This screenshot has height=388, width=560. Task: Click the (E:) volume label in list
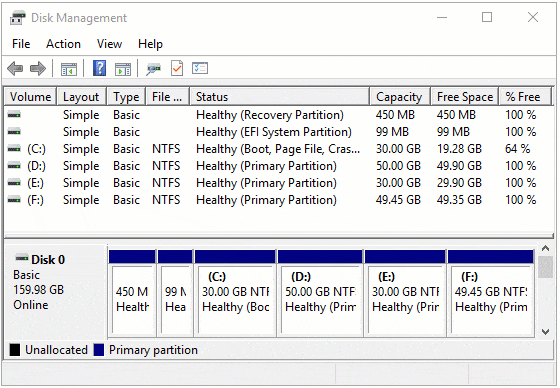click(x=35, y=183)
